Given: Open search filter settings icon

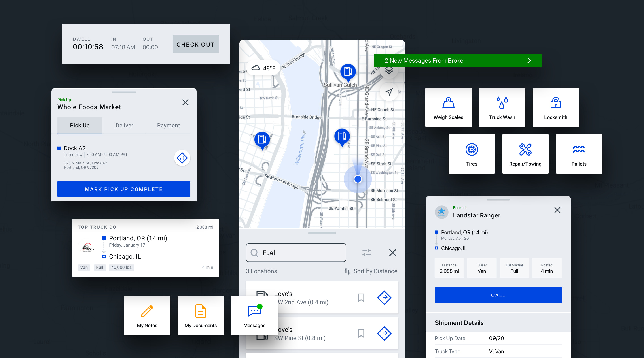Looking at the screenshot, I should pos(366,253).
